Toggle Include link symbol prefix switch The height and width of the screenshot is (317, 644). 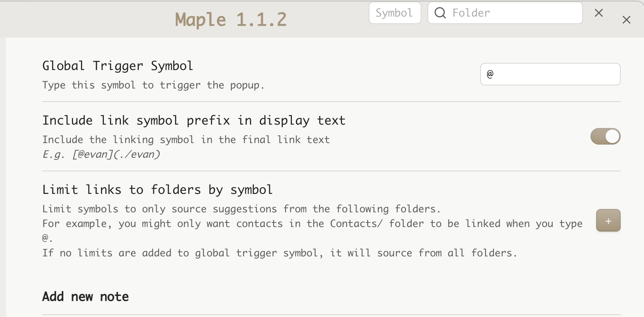tap(605, 136)
